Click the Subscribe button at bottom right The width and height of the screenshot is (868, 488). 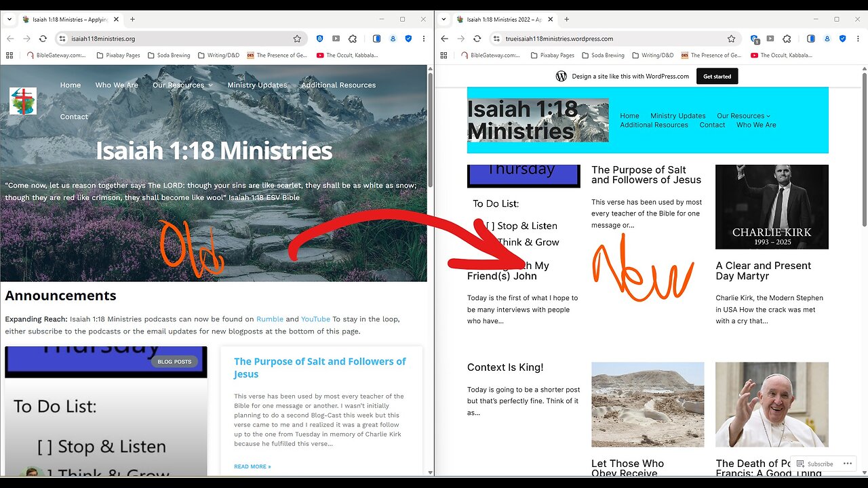[x=815, y=464]
